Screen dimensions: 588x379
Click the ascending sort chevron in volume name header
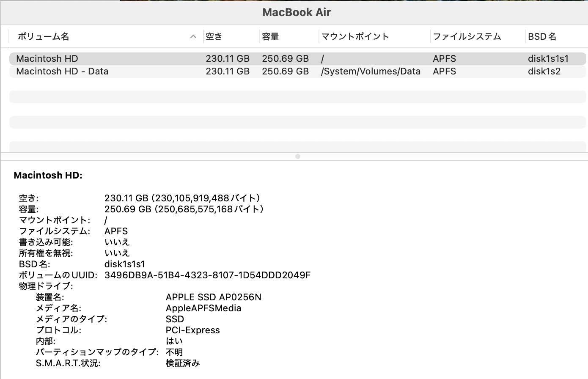pos(193,37)
